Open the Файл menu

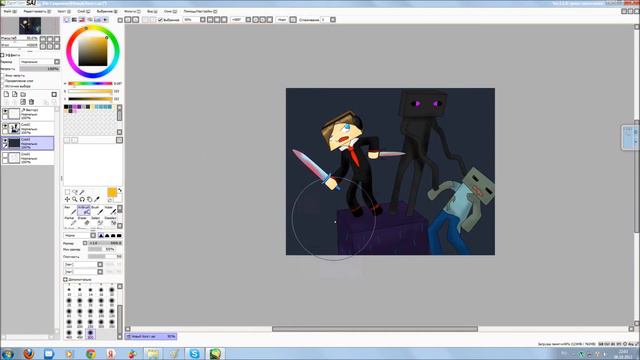point(10,11)
